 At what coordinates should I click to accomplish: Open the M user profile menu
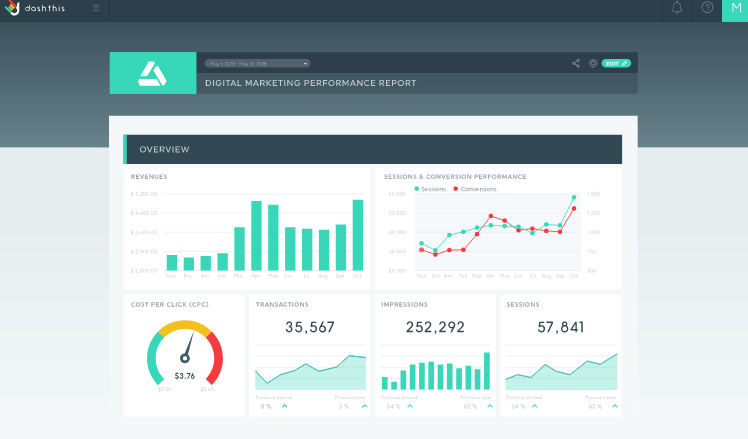click(x=735, y=10)
